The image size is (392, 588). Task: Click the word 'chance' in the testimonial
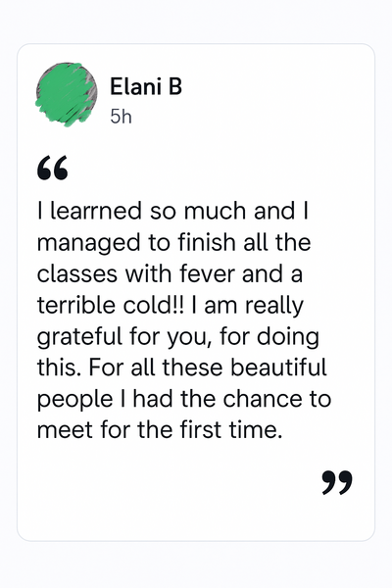pos(264,399)
